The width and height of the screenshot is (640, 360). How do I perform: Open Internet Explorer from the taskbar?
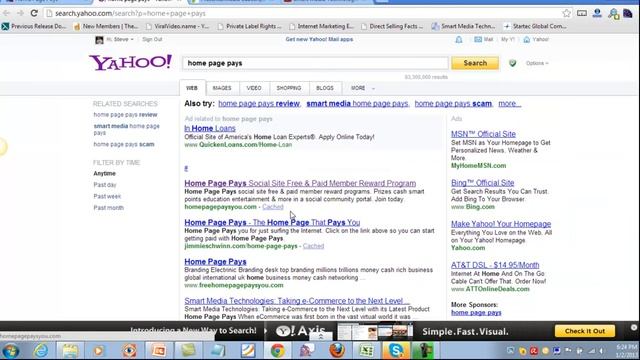(x=41, y=351)
